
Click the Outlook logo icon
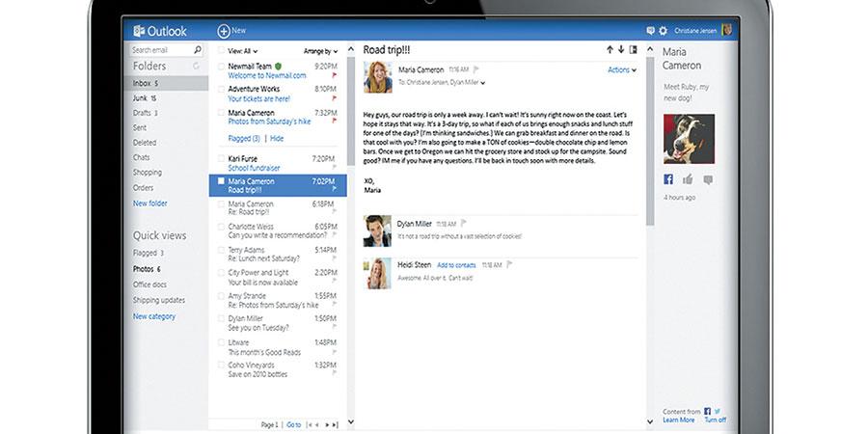139,31
